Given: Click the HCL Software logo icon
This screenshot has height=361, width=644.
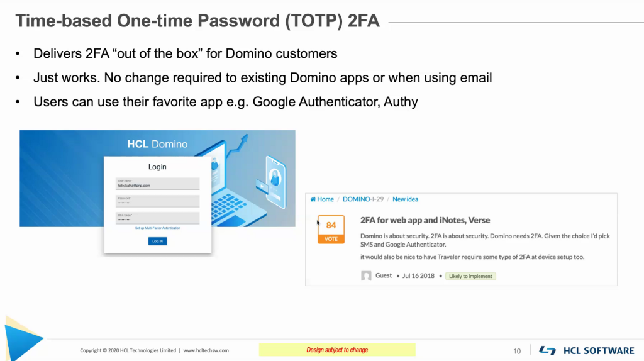Looking at the screenshot, I should pos(547,350).
